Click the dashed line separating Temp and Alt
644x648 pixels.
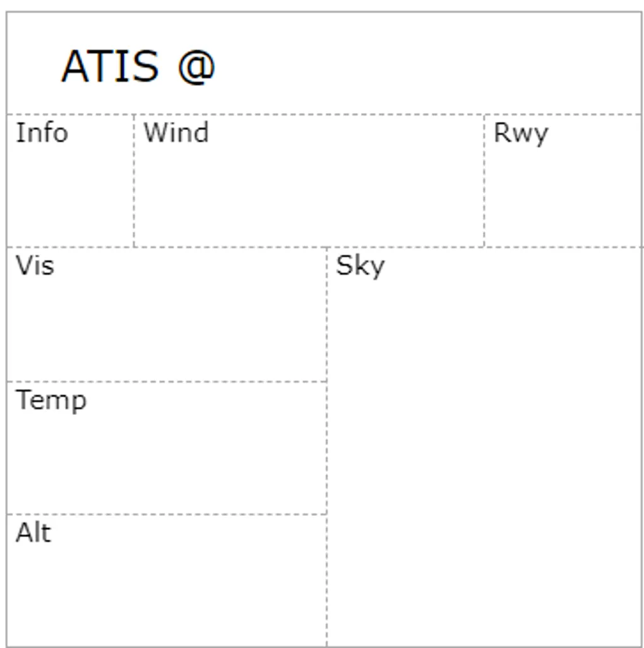167,514
